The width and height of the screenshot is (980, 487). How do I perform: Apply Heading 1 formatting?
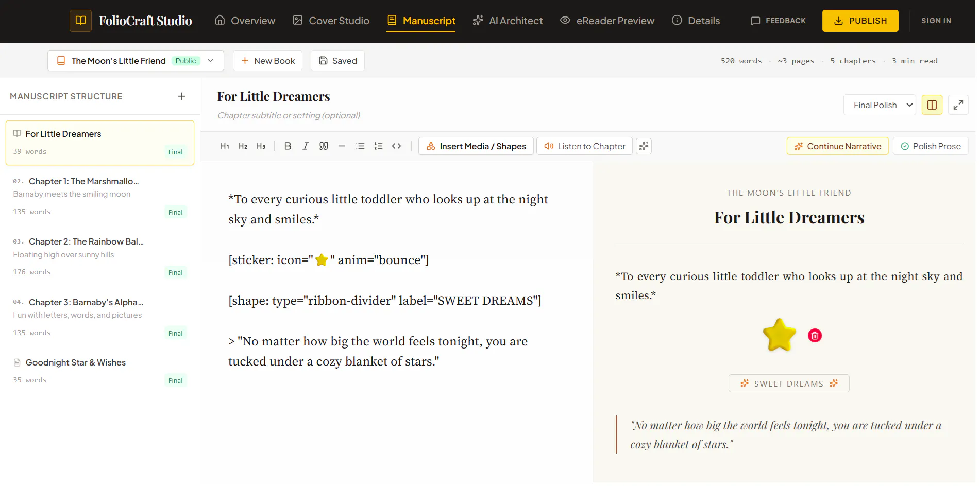tap(225, 146)
